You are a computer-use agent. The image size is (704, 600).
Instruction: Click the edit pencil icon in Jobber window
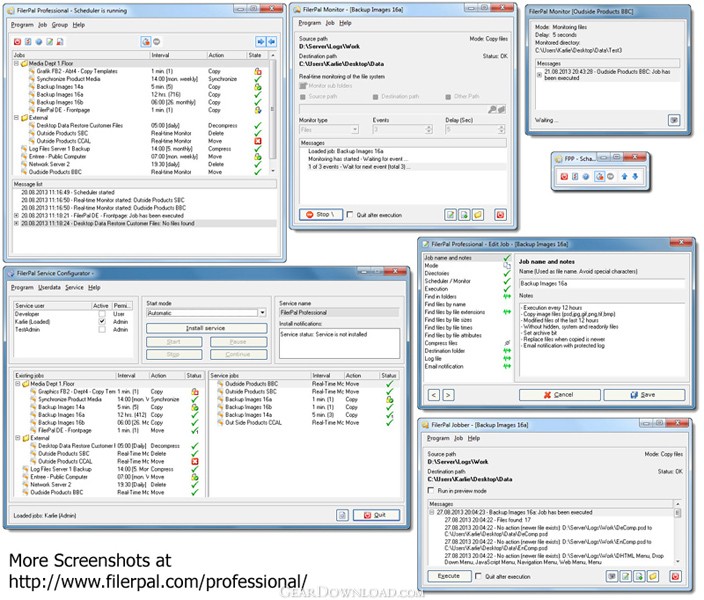[x=625, y=576]
